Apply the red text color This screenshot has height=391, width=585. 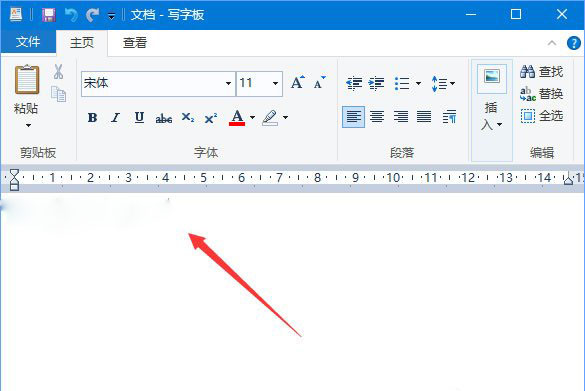(x=237, y=118)
